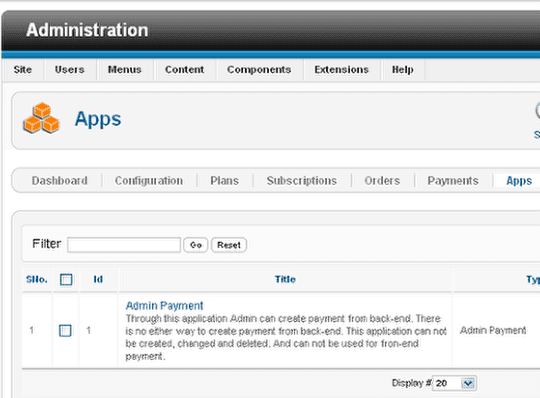Open the Help menu
This screenshot has height=398, width=540.
[x=403, y=70]
